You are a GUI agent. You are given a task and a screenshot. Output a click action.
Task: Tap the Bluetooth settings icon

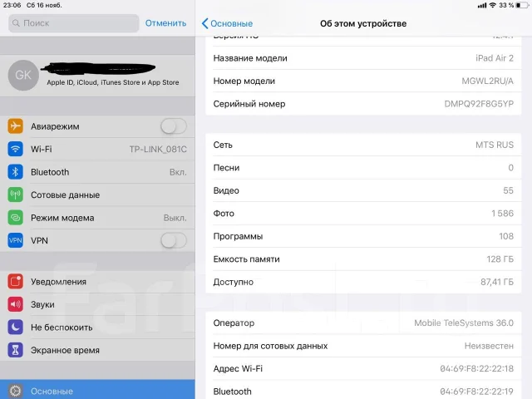coord(15,172)
